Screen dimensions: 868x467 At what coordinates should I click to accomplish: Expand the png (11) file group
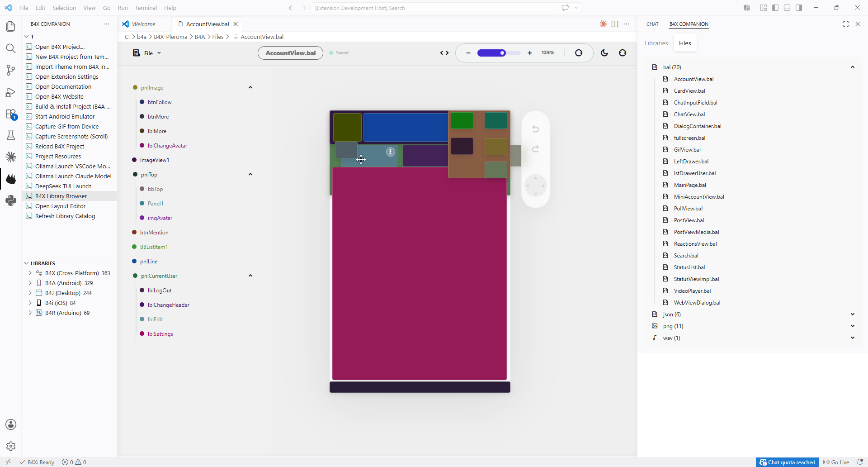(853, 326)
